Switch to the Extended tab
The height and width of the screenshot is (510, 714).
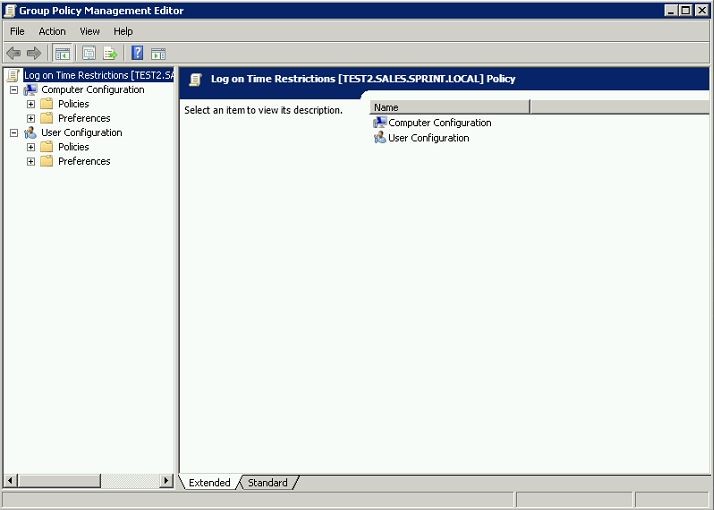point(209,483)
